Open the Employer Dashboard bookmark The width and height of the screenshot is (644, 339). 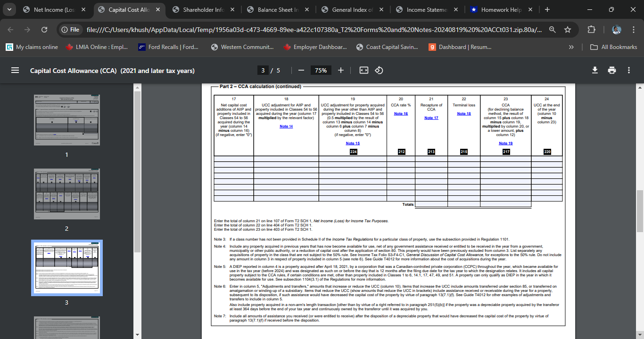tap(315, 47)
